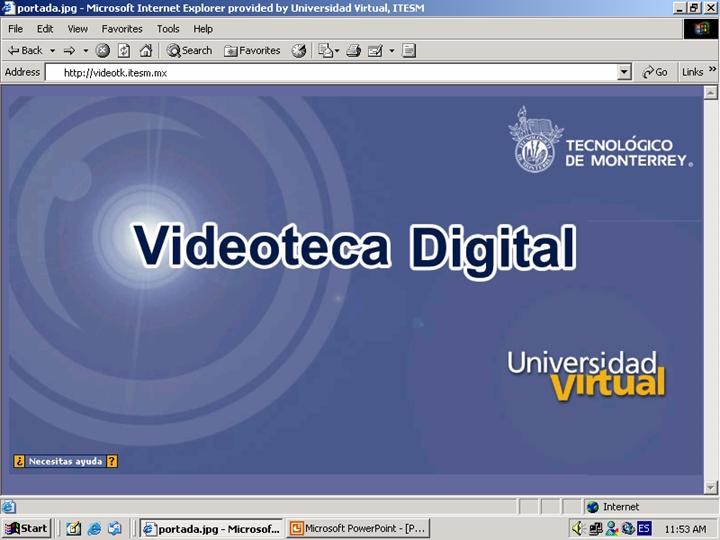Click the Forward arrow button

pos(69,51)
